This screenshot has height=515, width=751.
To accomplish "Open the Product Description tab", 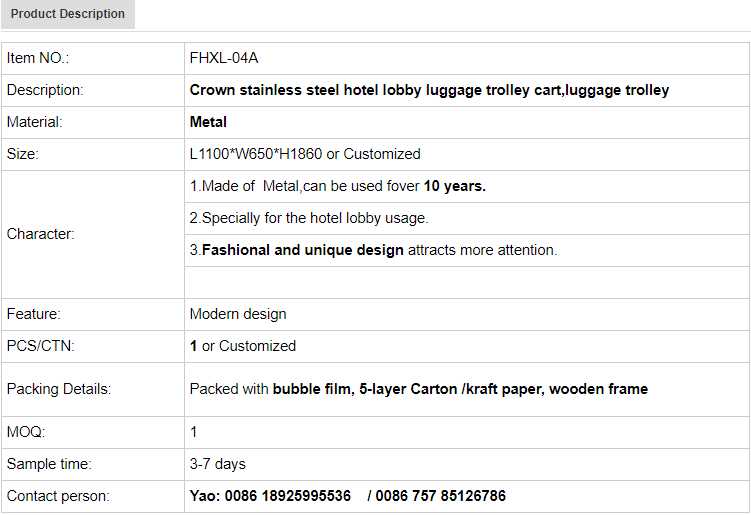I will pos(68,14).
